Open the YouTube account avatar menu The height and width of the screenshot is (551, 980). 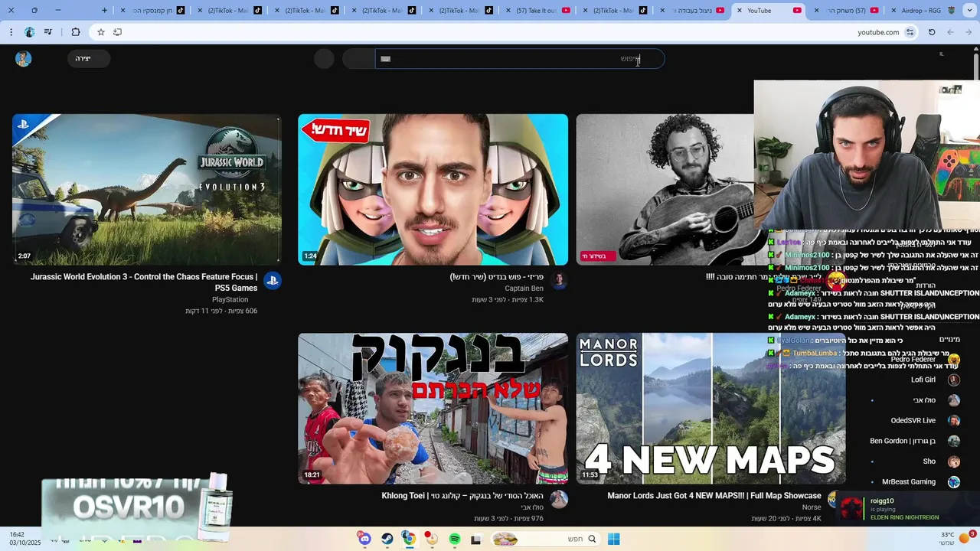pos(24,59)
